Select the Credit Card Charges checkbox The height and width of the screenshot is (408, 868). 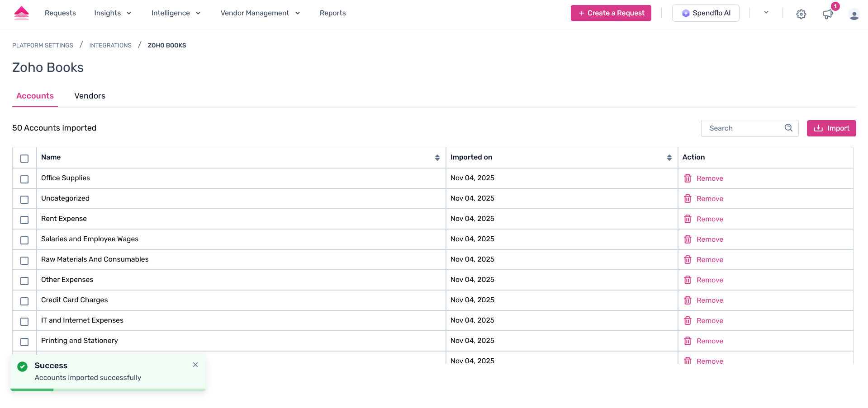[24, 301]
